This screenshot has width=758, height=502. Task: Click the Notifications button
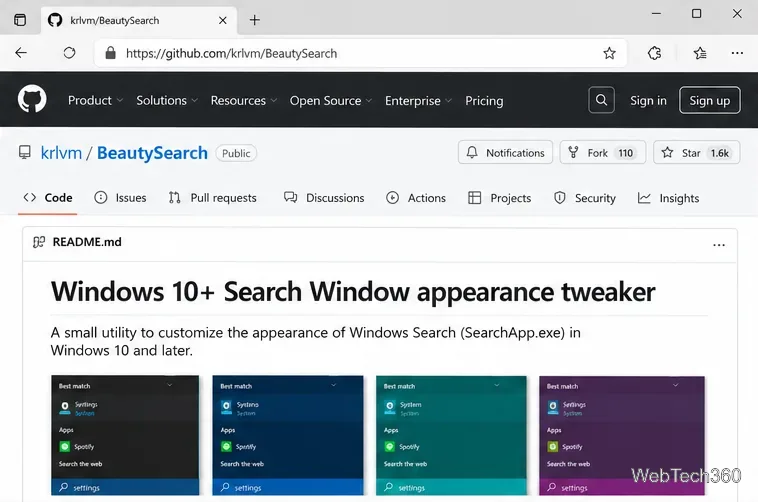(x=505, y=153)
